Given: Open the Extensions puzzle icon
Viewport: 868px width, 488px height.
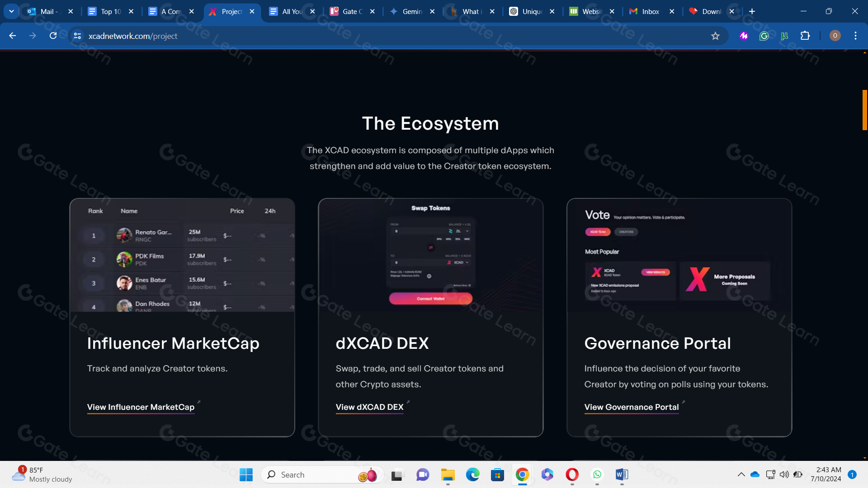Looking at the screenshot, I should (x=805, y=36).
